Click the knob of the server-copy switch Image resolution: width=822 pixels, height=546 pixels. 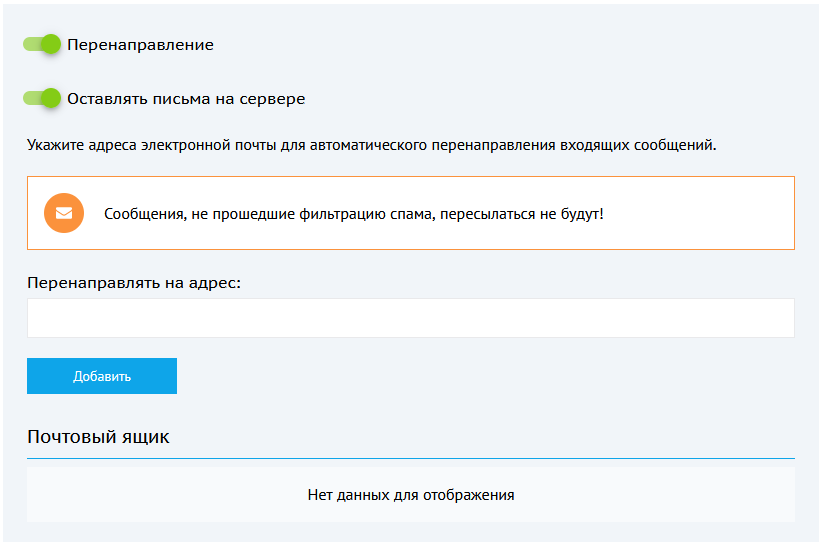[x=52, y=98]
